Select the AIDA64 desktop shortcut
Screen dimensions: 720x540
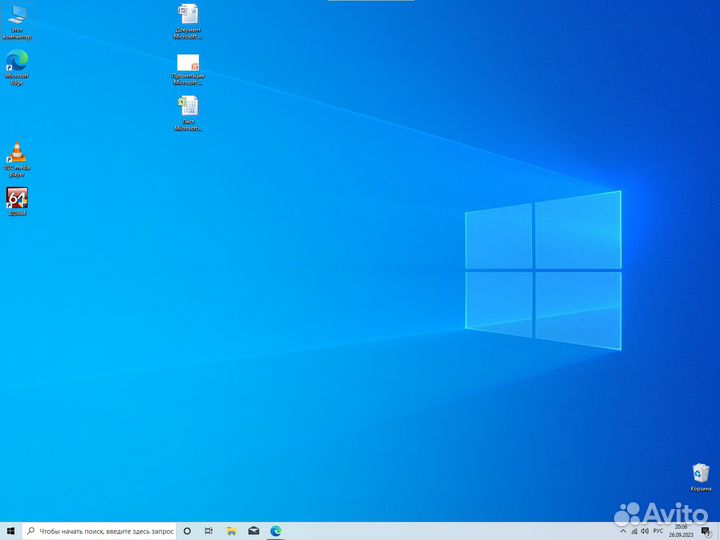tap(17, 198)
